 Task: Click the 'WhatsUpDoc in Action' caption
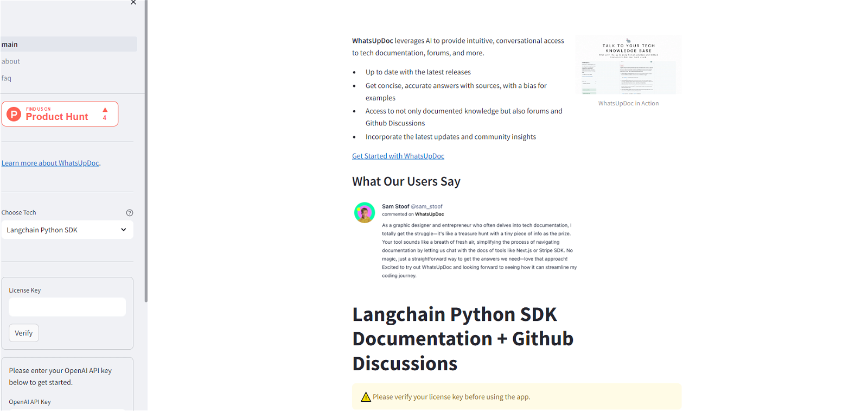[x=628, y=103]
